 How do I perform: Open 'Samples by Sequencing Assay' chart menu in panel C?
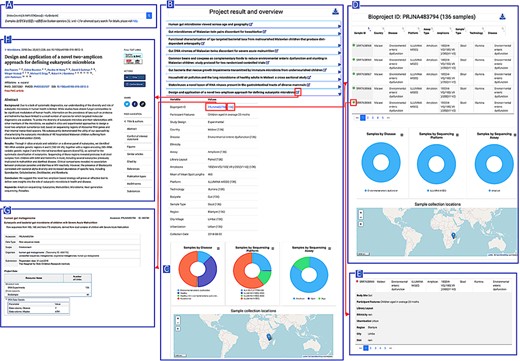[330, 248]
